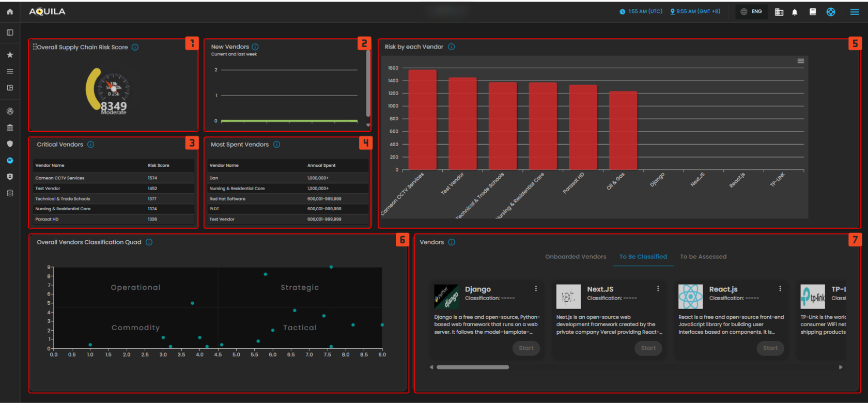
Task: Open the Risk by each Vendor chart menu
Action: (800, 61)
